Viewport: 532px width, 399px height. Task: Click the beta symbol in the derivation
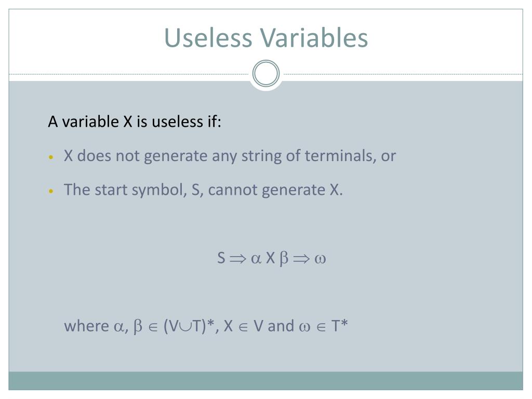point(284,259)
